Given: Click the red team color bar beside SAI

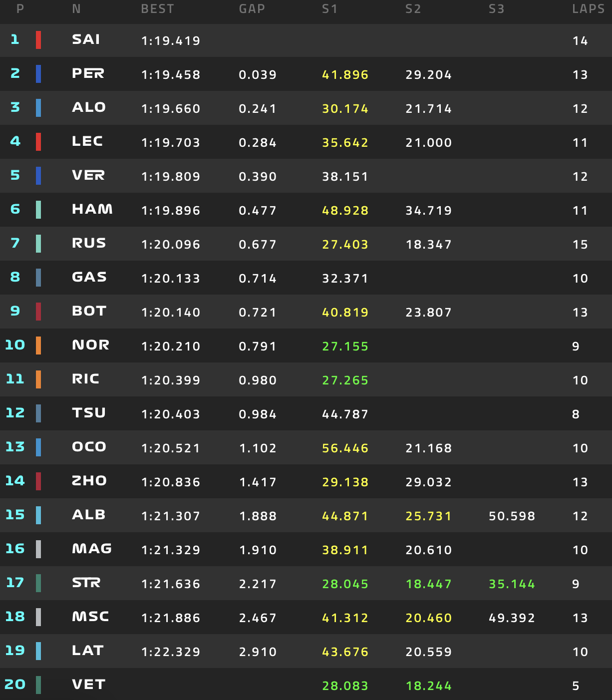Looking at the screenshot, I should point(38,40).
